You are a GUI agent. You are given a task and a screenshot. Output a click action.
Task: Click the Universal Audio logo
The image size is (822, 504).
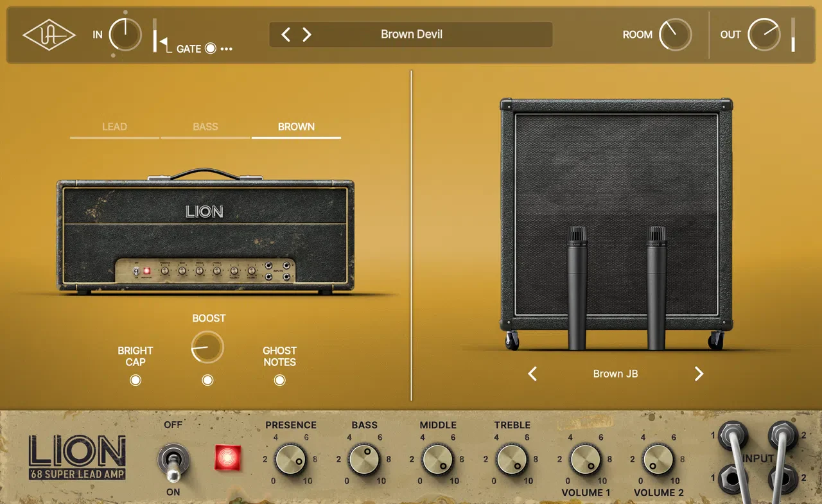[x=49, y=35]
